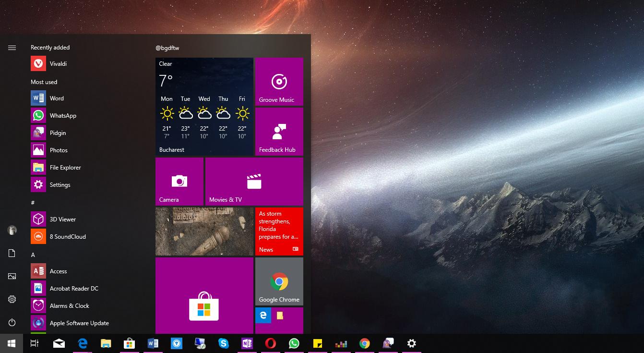Switch to Pidgin on the taskbar
The width and height of the screenshot is (644, 353).
tap(388, 343)
